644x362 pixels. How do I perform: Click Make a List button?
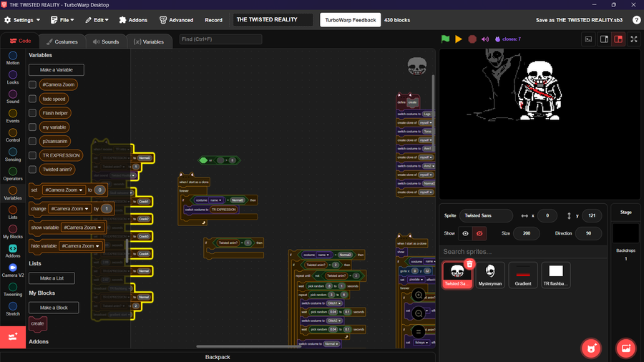[52, 278]
